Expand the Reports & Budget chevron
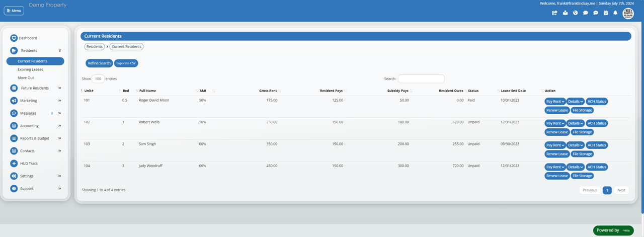The image size is (644, 237). pos(60,138)
